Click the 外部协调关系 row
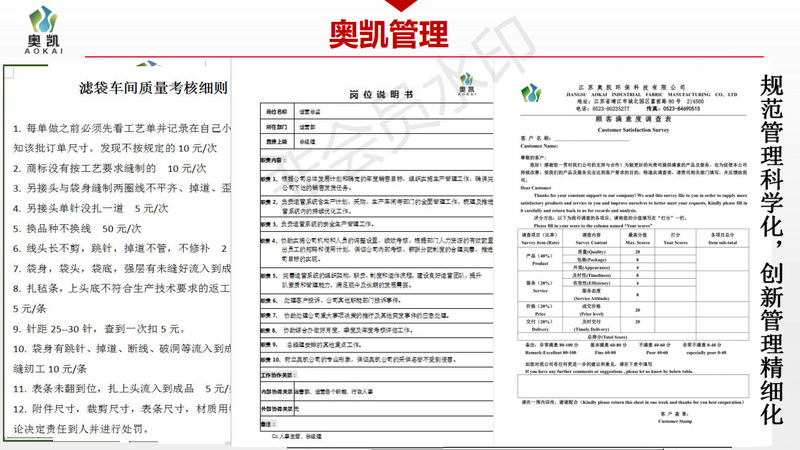Image resolution: width=800 pixels, height=450 pixels. pos(377,409)
